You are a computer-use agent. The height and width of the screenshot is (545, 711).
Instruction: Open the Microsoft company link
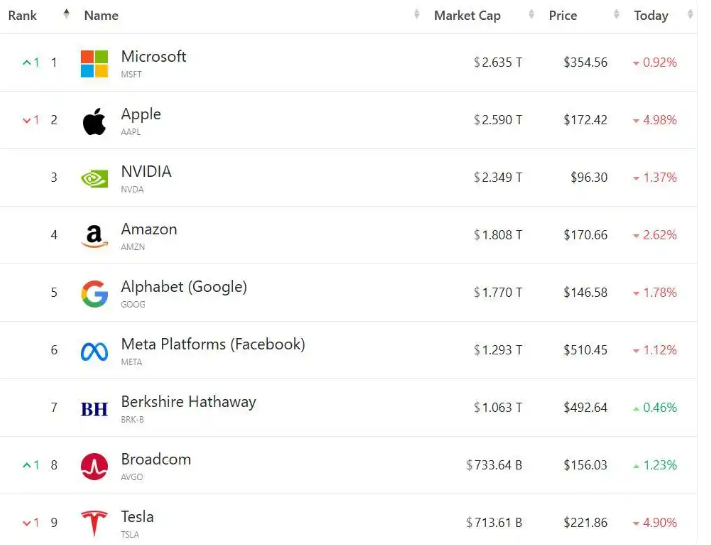point(153,57)
